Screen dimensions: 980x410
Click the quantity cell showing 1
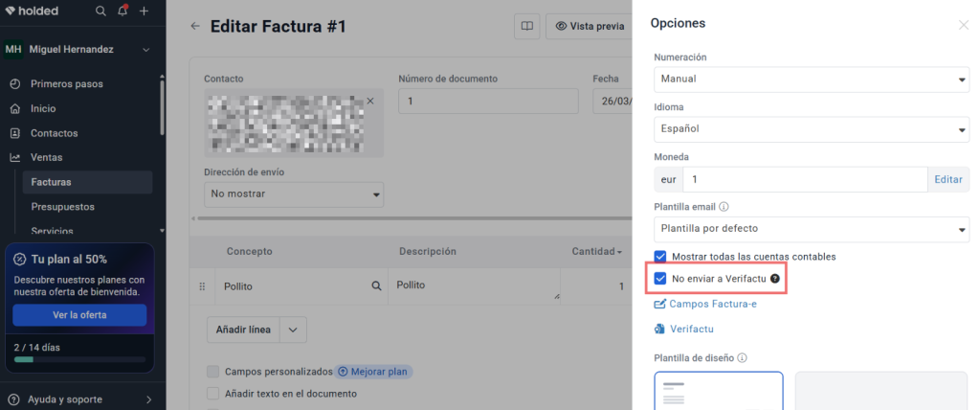[595, 286]
